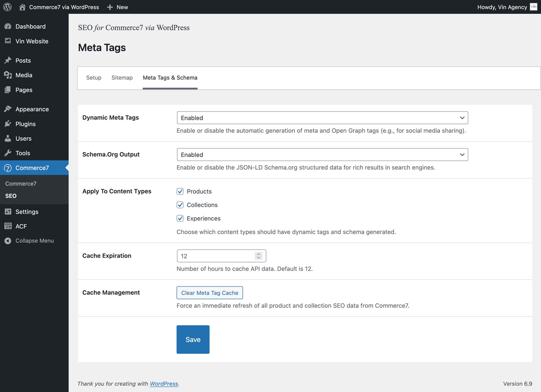Click the WordPress logo icon

[7, 7]
